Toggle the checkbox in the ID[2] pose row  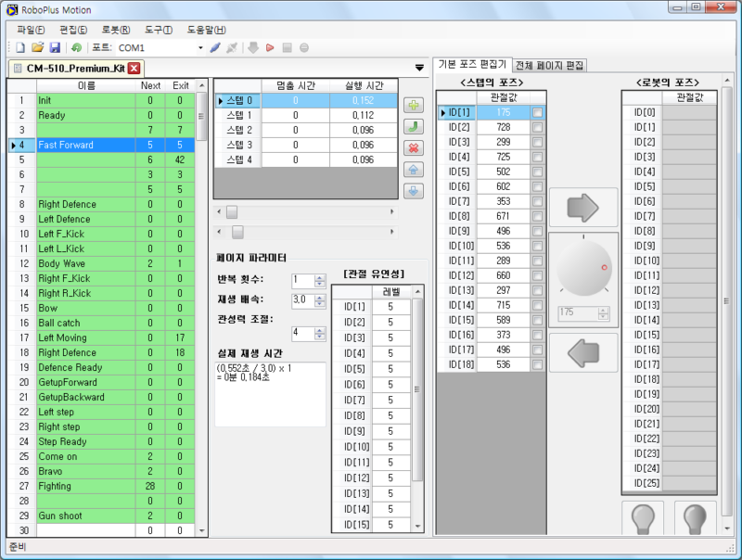(x=537, y=127)
